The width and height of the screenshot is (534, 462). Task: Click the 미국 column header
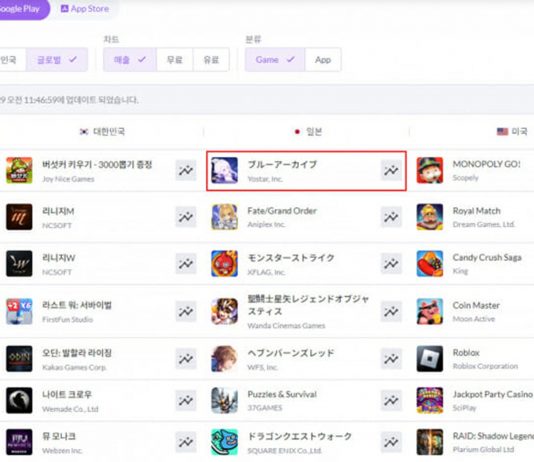click(x=512, y=131)
